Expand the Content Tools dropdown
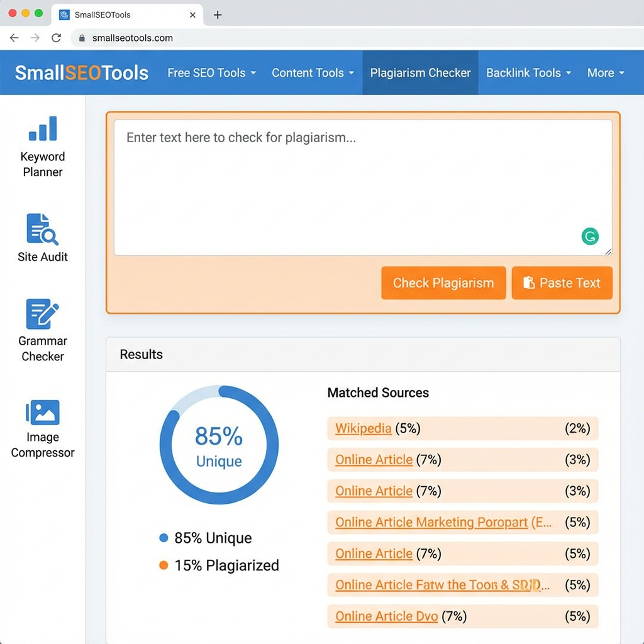Image resolution: width=644 pixels, height=644 pixels. (x=313, y=73)
